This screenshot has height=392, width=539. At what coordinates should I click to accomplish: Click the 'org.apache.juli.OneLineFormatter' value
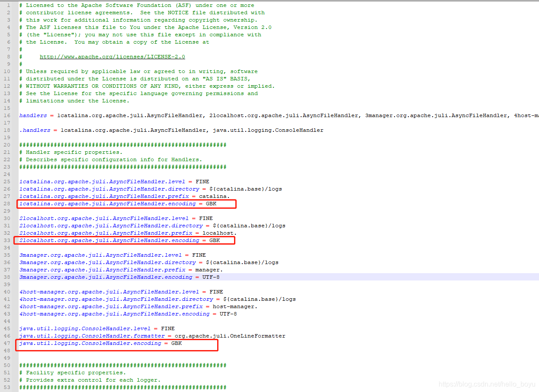(x=230, y=336)
